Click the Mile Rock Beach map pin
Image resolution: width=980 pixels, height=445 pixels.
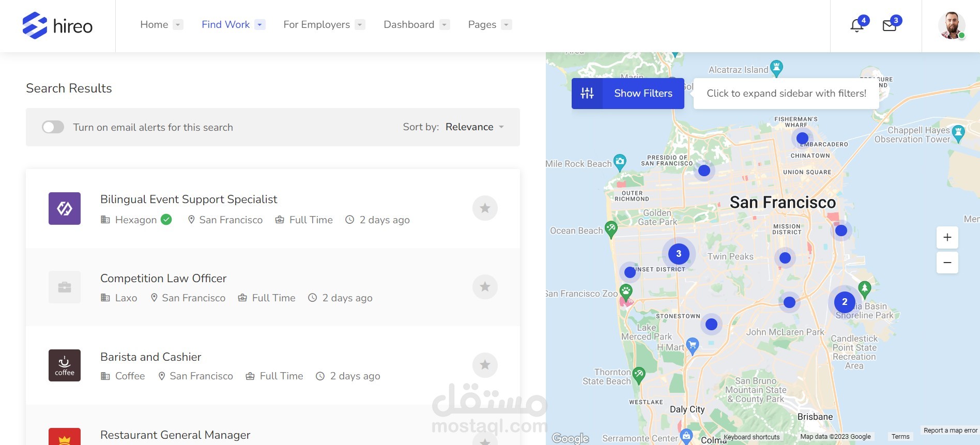620,162
